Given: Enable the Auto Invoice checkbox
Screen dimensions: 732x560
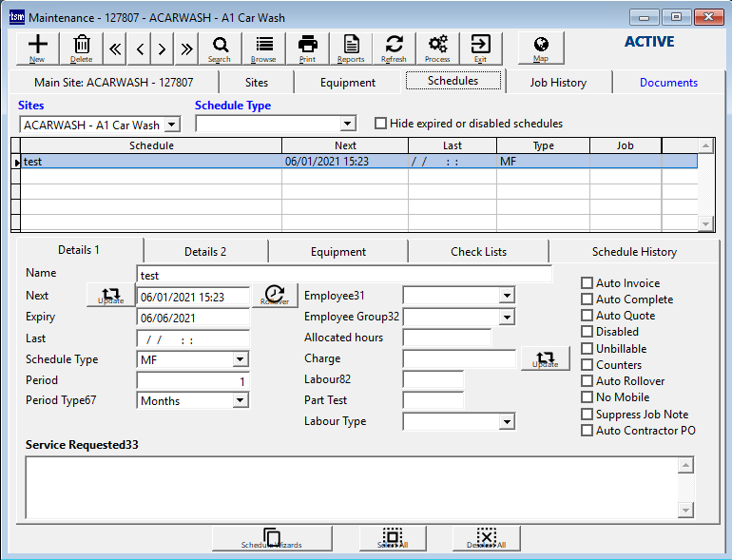Looking at the screenshot, I should (588, 283).
